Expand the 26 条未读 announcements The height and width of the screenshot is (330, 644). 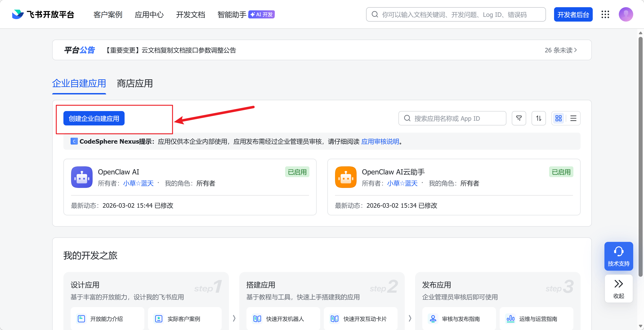coord(561,50)
